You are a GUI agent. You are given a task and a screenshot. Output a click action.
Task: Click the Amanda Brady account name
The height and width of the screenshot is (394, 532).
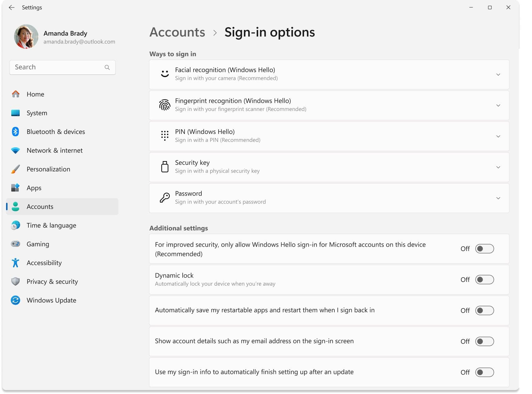pos(65,33)
